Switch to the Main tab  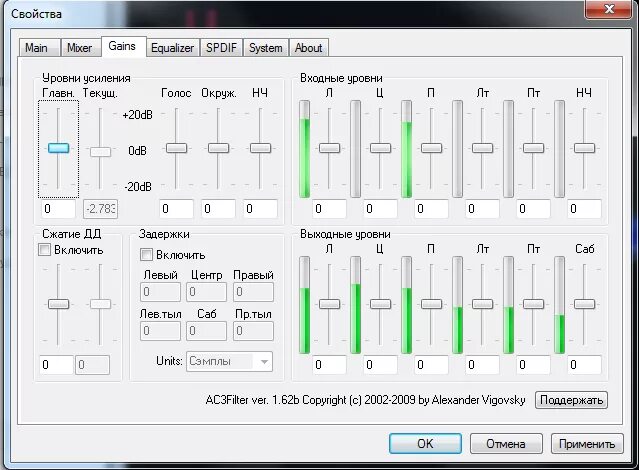point(40,48)
